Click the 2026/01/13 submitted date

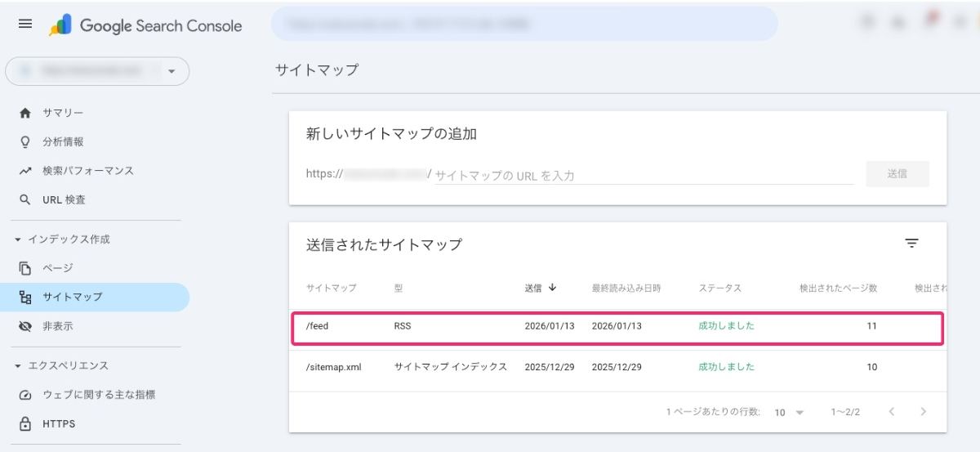(x=550, y=326)
